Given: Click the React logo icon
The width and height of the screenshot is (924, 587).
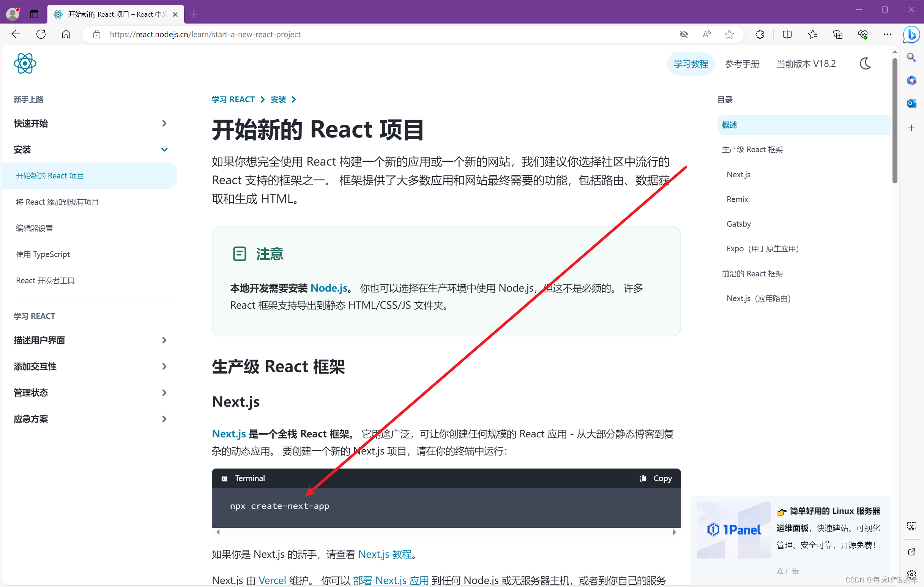Looking at the screenshot, I should pos(25,63).
